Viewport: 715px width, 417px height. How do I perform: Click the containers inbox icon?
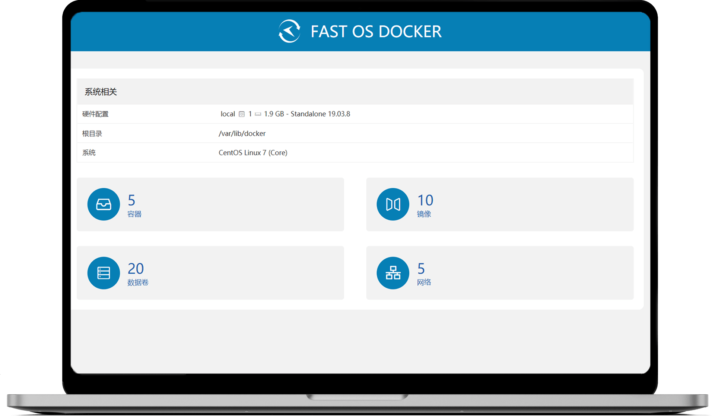click(103, 204)
